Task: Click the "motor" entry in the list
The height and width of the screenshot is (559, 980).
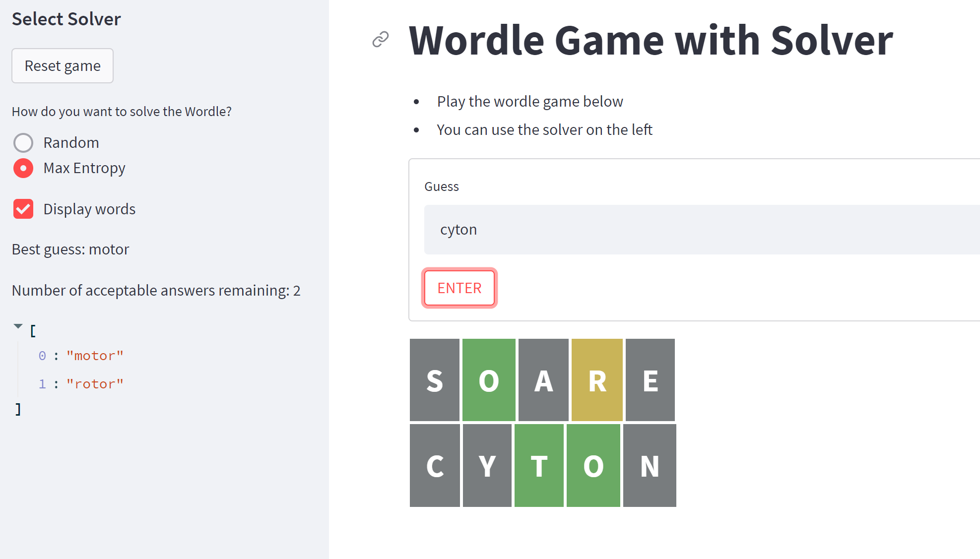Action: [x=94, y=356]
